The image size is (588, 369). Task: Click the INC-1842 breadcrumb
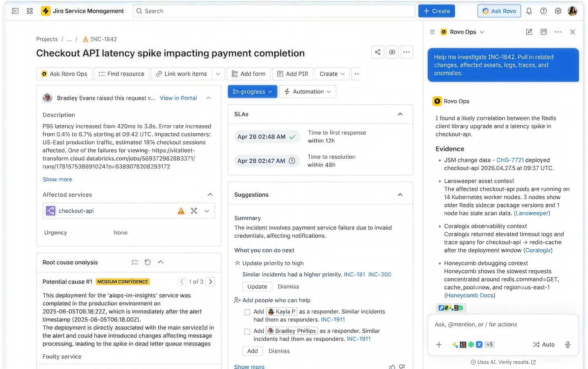(x=100, y=39)
